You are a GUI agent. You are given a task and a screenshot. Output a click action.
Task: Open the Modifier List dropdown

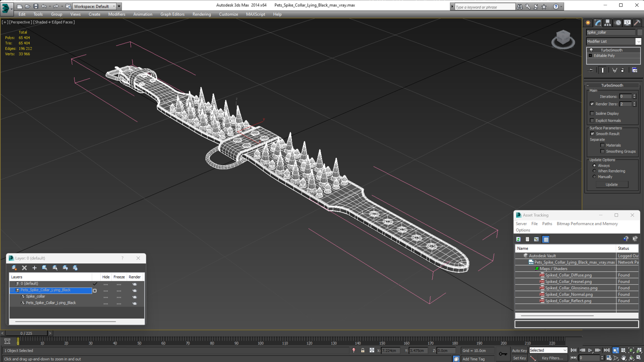click(x=638, y=42)
